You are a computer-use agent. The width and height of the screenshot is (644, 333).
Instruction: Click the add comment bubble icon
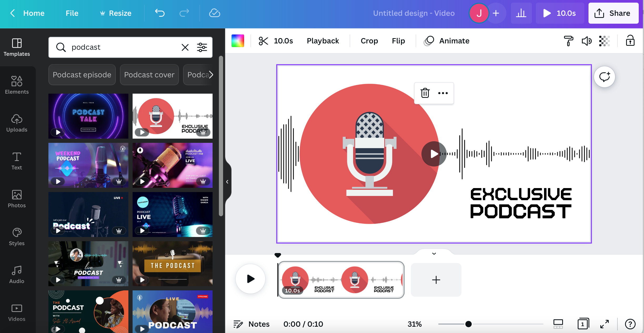pyautogui.click(x=604, y=77)
